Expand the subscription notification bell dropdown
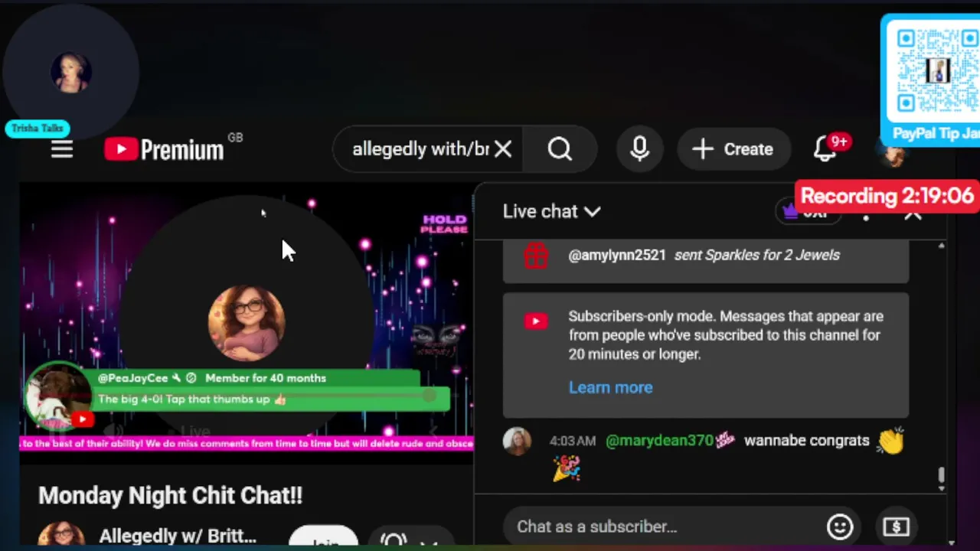Image resolution: width=980 pixels, height=551 pixels. [x=411, y=540]
